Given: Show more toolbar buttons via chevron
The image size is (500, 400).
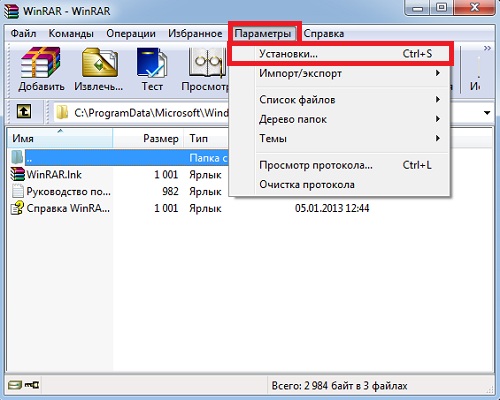Looking at the screenshot, I should pos(487,48).
